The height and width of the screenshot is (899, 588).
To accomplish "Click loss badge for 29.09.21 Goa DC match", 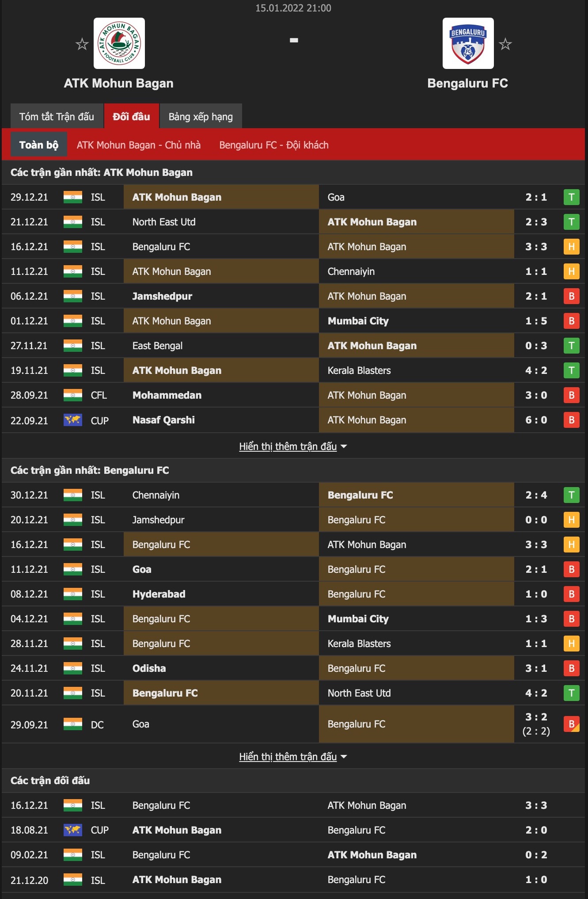I will (x=571, y=724).
